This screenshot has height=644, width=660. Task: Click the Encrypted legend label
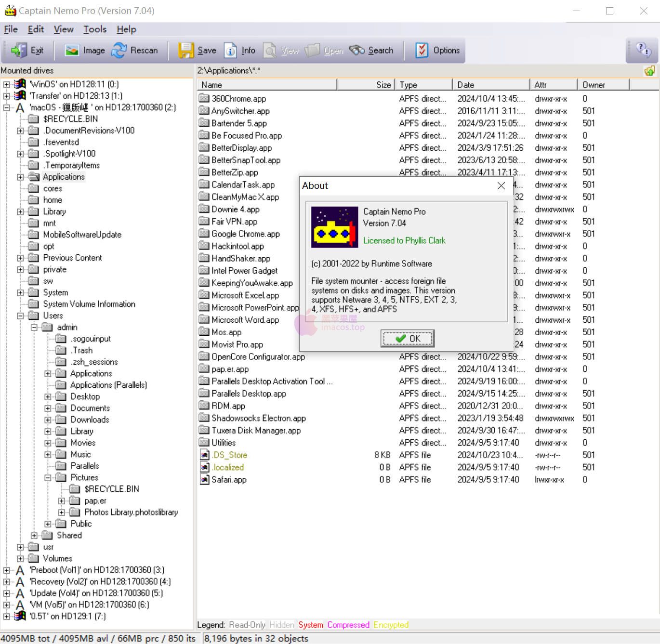[x=391, y=625]
